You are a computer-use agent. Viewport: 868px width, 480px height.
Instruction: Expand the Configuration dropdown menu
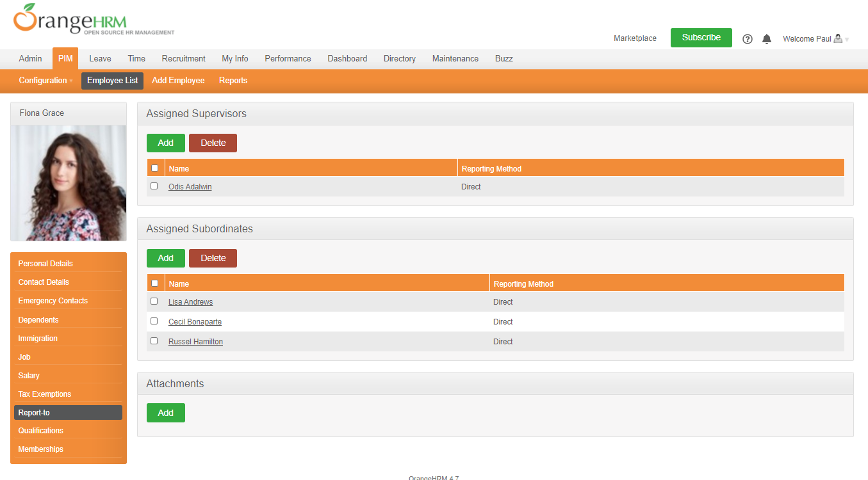pyautogui.click(x=45, y=81)
